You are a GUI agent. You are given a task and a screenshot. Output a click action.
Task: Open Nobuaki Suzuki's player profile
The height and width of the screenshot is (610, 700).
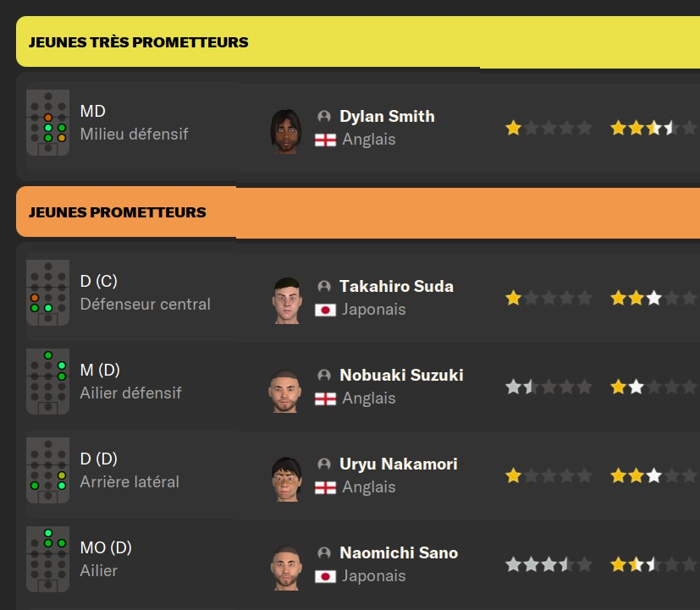[x=401, y=375]
